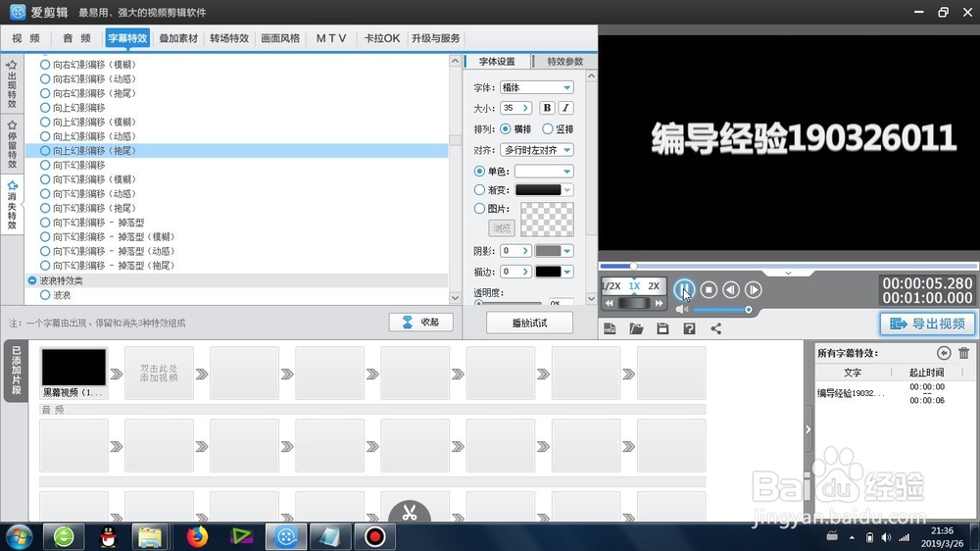980x551 pixels.
Task: Click the share icon
Action: (x=716, y=329)
